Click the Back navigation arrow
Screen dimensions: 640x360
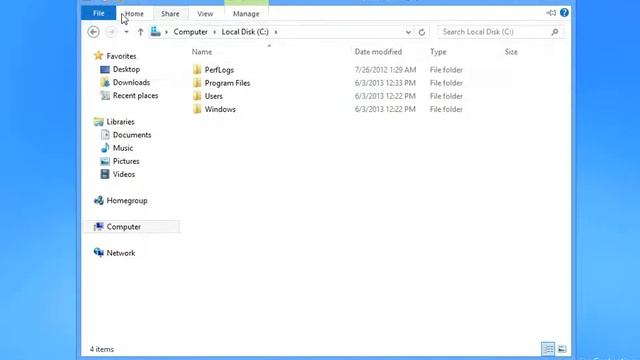point(93,32)
